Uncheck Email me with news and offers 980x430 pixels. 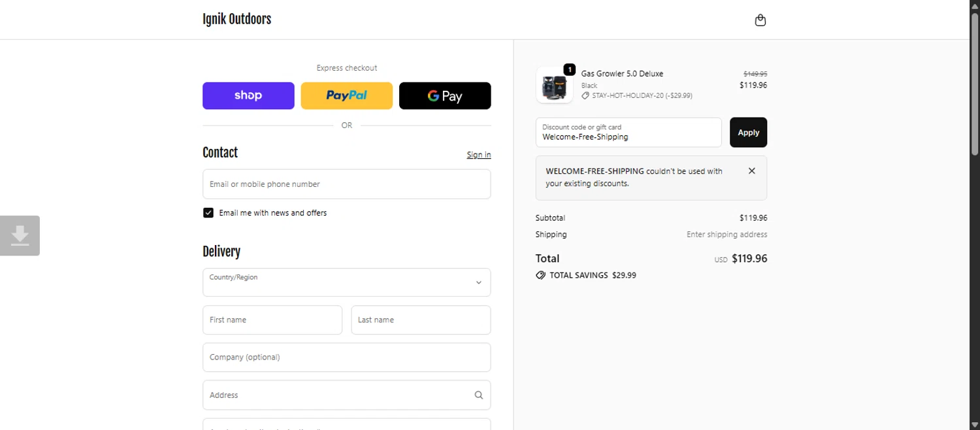(208, 213)
